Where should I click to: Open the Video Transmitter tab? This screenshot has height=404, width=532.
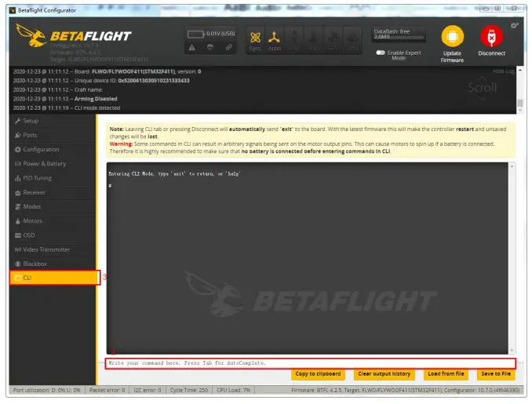[x=53, y=249]
